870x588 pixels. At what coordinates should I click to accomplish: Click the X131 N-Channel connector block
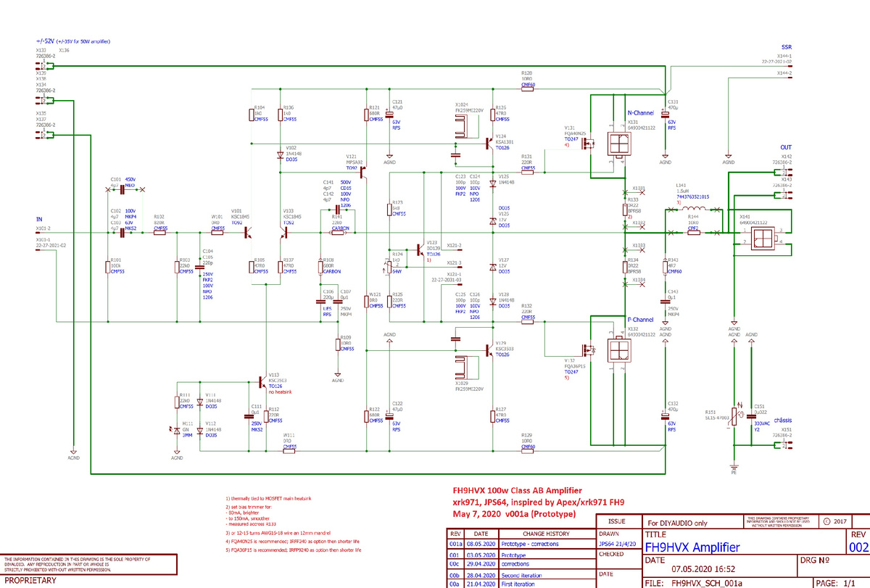[x=618, y=145]
